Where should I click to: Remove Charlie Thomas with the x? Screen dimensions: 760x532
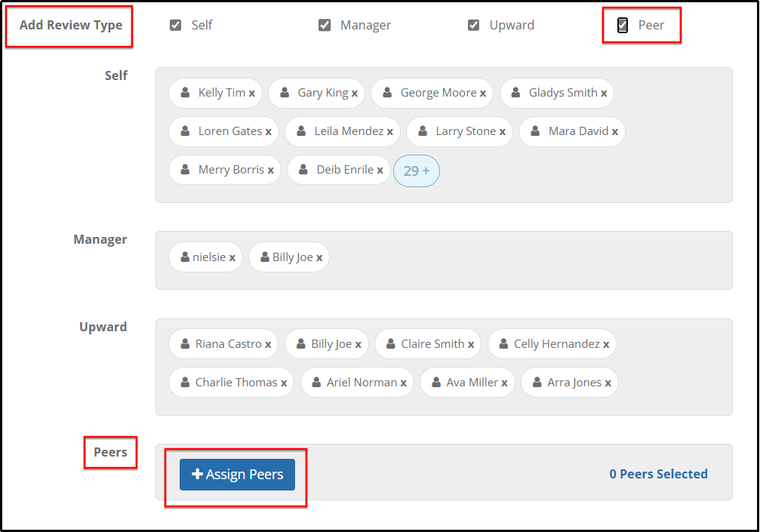click(284, 383)
